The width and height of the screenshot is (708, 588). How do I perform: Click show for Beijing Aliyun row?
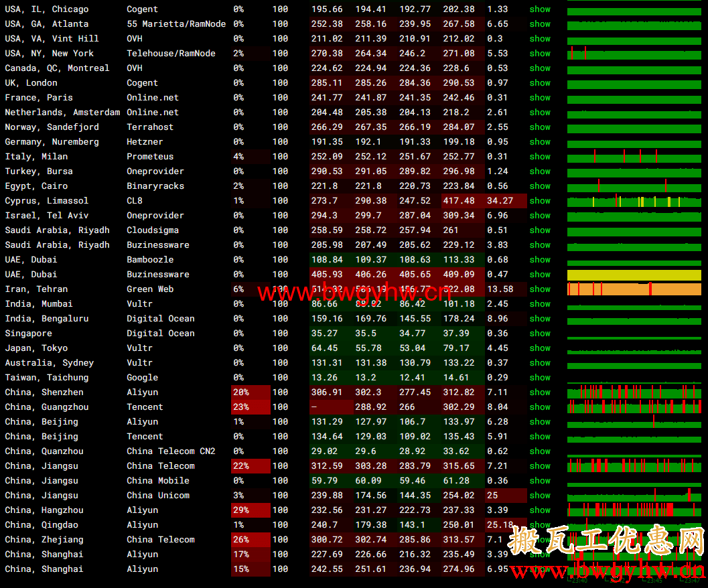(540, 423)
